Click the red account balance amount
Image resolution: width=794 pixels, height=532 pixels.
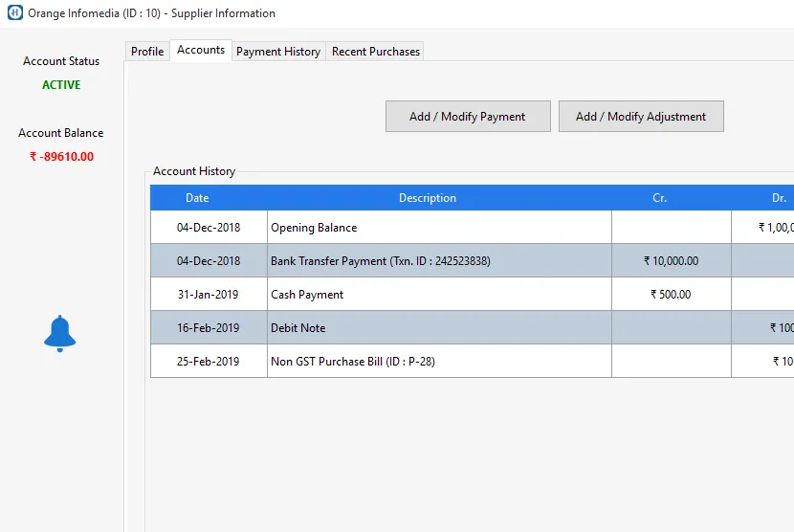[61, 157]
